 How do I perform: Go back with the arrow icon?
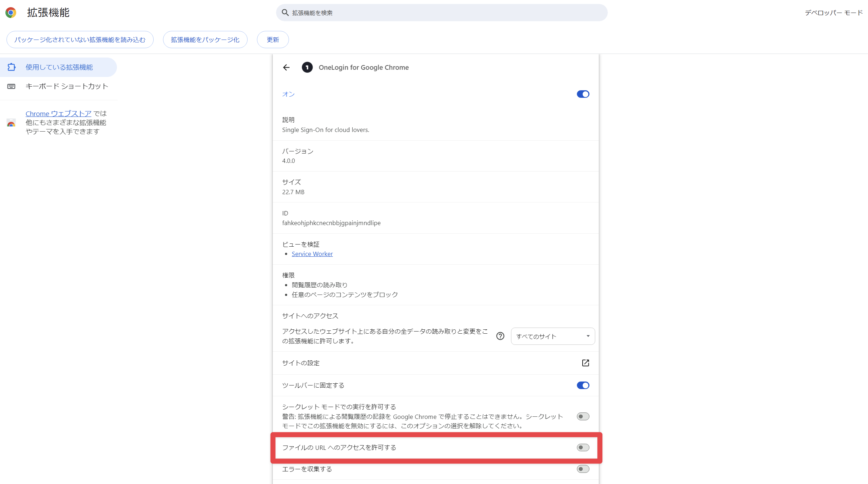(x=286, y=68)
